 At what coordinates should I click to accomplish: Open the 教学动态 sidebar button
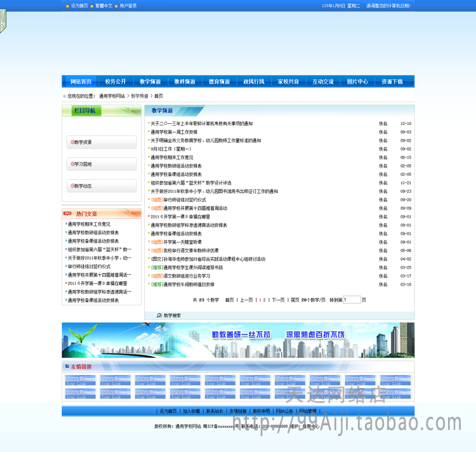pos(102,186)
